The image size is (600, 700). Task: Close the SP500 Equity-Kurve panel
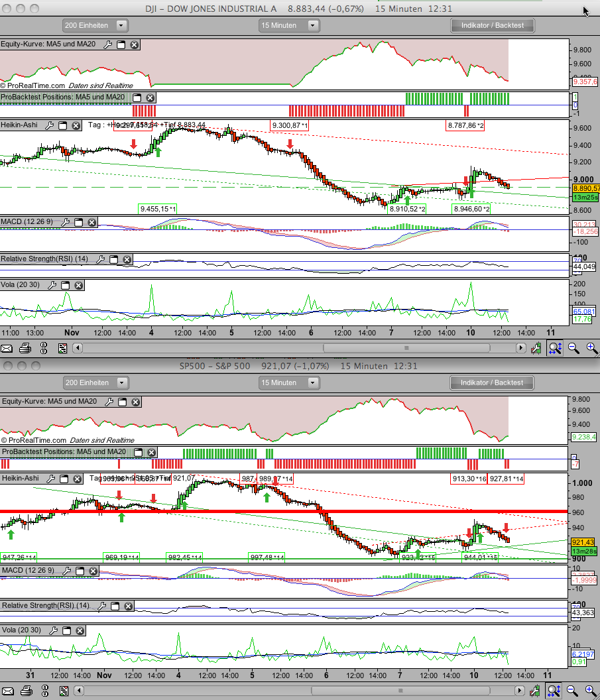tap(136, 402)
